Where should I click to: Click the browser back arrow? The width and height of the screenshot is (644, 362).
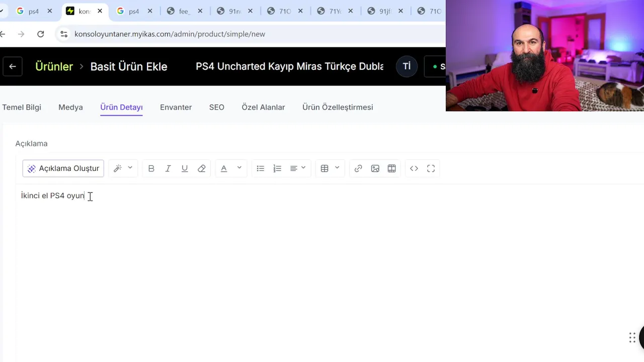[x=3, y=34]
